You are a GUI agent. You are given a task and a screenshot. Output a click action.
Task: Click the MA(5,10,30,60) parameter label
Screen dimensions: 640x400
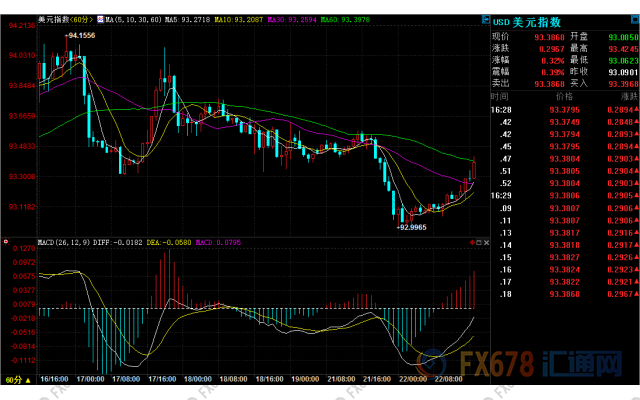tap(133, 19)
